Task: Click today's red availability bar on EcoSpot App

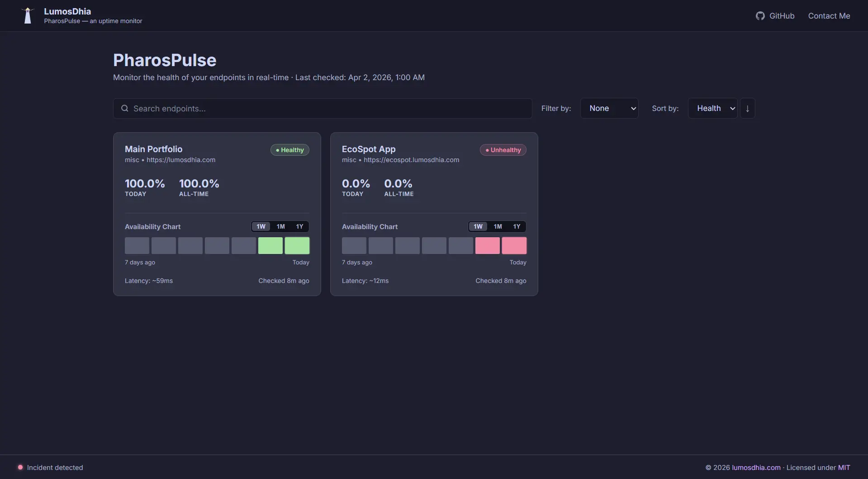Action: pos(514,245)
